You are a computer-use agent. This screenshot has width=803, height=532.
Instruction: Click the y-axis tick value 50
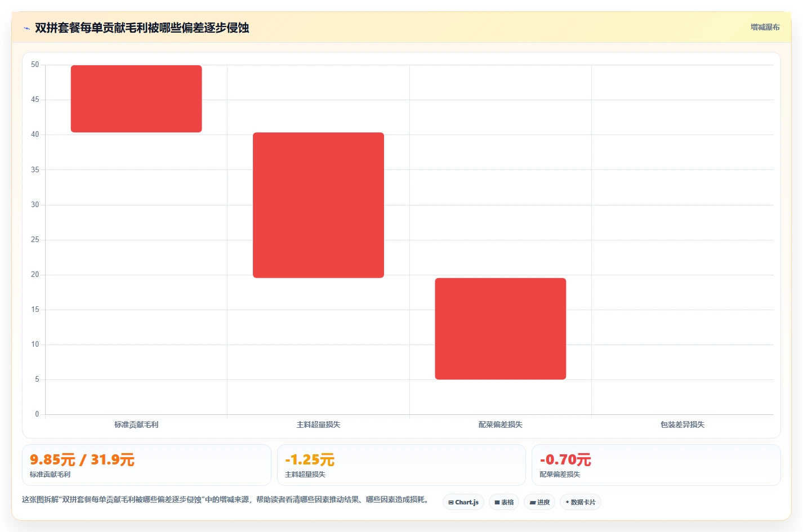[x=35, y=65]
